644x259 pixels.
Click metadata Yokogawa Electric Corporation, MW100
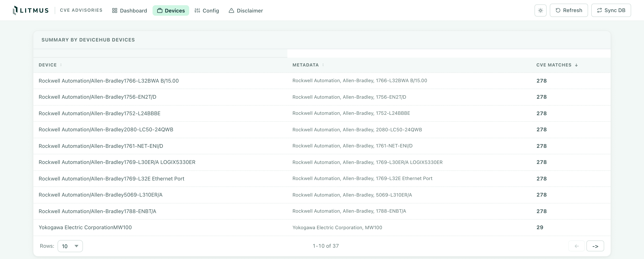337,227
